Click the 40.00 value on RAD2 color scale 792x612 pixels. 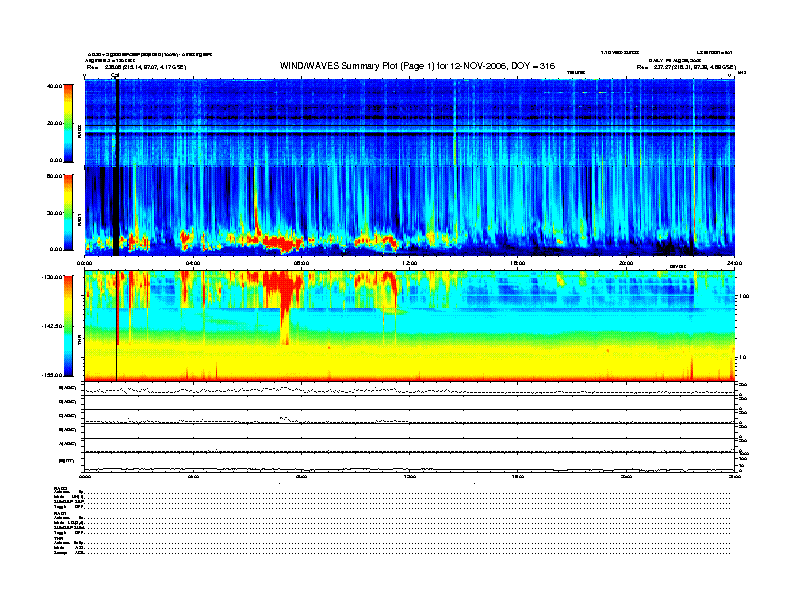click(x=54, y=86)
